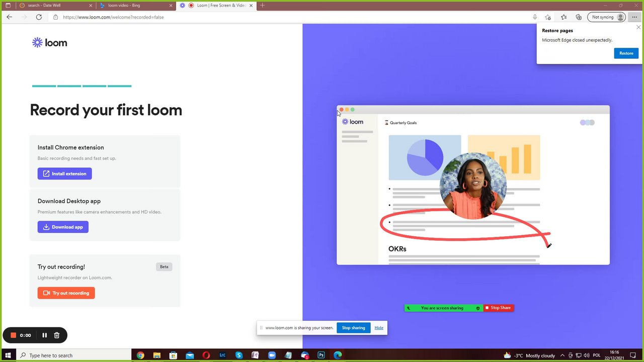Pause the Loom recording
This screenshot has height=362, width=644.
point(44,335)
